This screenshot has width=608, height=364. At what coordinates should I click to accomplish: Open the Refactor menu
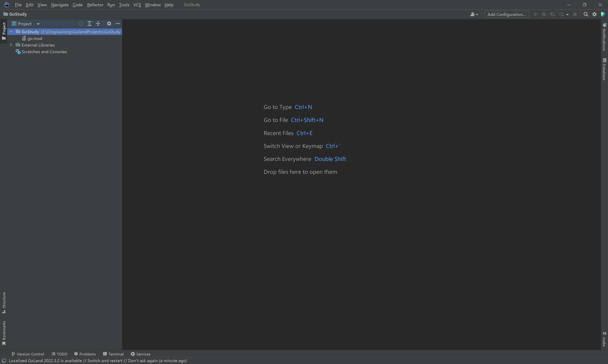coord(95,5)
